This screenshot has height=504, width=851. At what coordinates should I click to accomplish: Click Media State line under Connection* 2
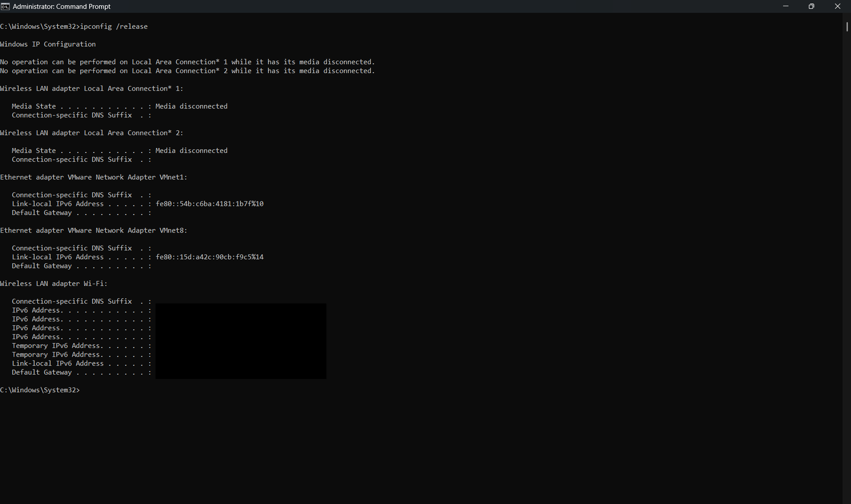click(x=120, y=150)
